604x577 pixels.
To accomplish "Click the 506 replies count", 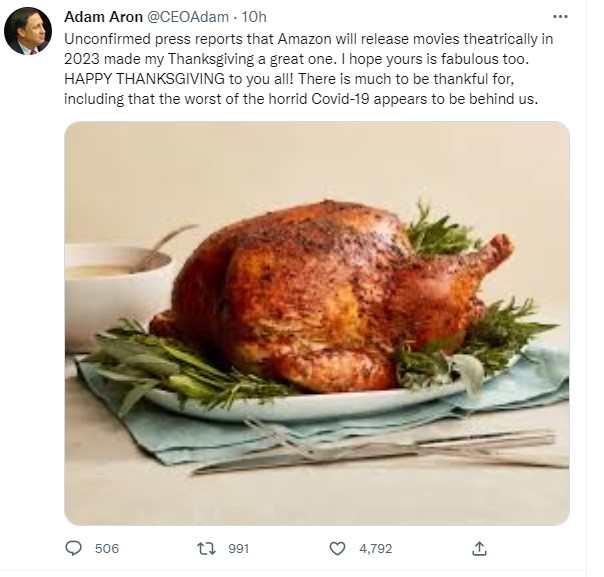I will pos(106,548).
